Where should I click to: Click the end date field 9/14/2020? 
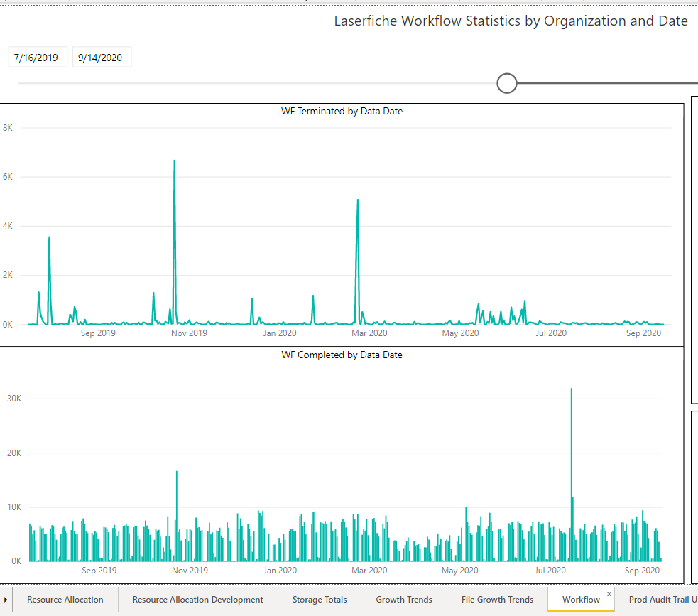click(x=101, y=58)
